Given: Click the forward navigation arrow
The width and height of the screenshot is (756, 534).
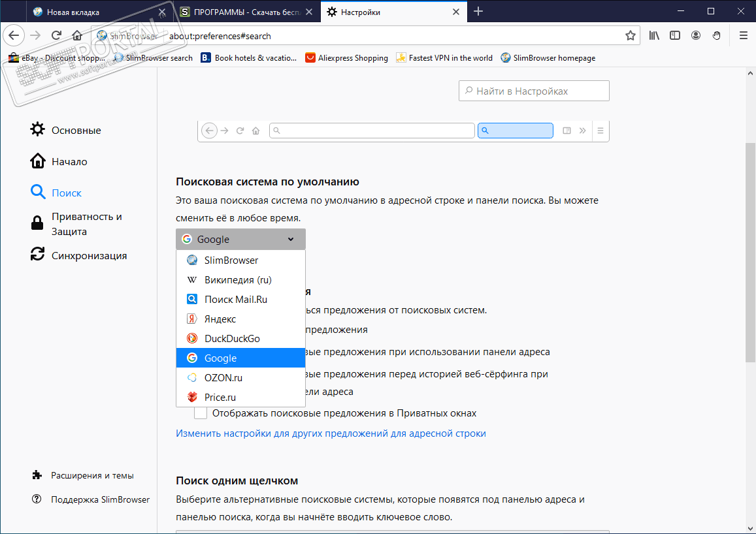Looking at the screenshot, I should click(35, 36).
